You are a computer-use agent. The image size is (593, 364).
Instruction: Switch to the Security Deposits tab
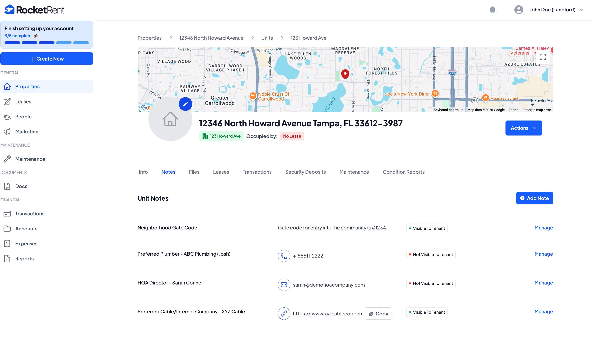click(x=305, y=172)
